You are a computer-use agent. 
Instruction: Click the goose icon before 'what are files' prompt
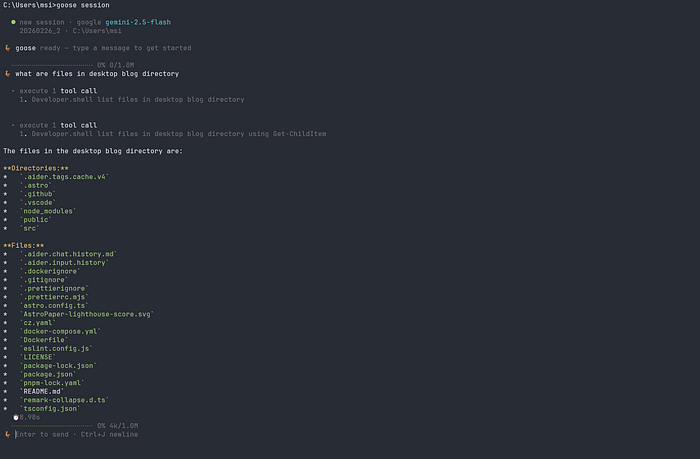(8, 74)
